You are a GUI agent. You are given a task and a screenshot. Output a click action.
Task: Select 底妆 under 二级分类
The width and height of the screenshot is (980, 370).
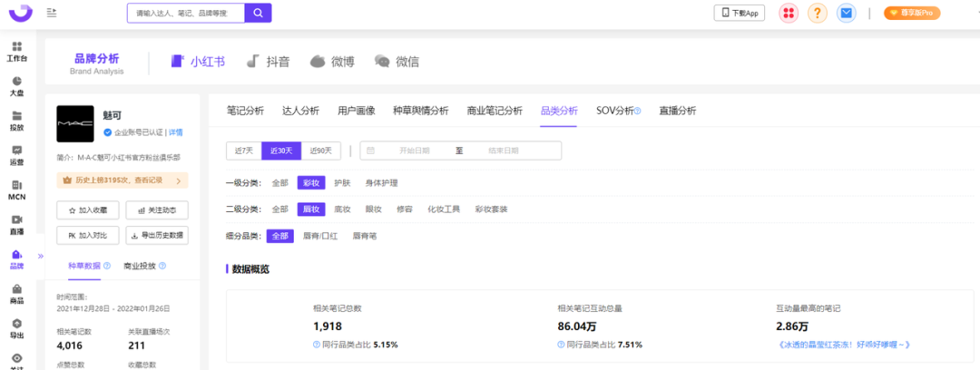pyautogui.click(x=342, y=209)
